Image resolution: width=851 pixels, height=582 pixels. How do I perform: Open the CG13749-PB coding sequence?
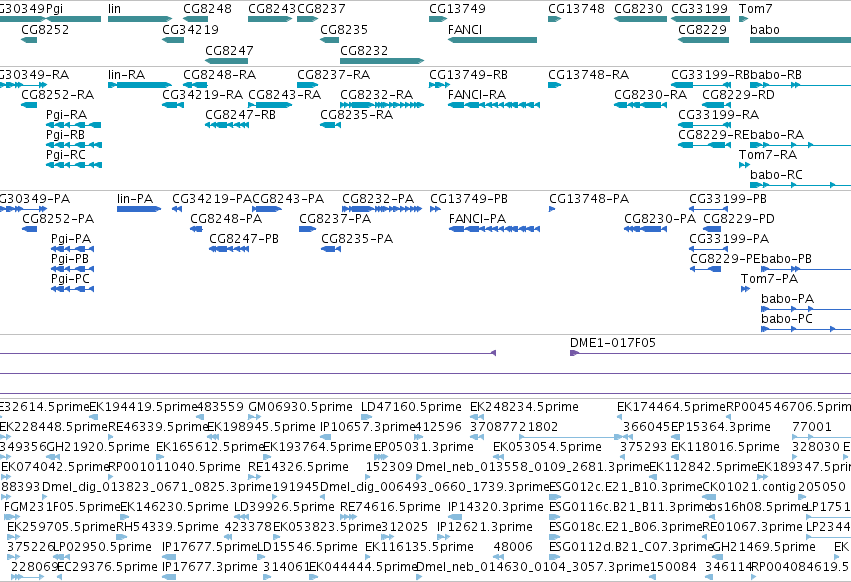pyautogui.click(x=435, y=209)
